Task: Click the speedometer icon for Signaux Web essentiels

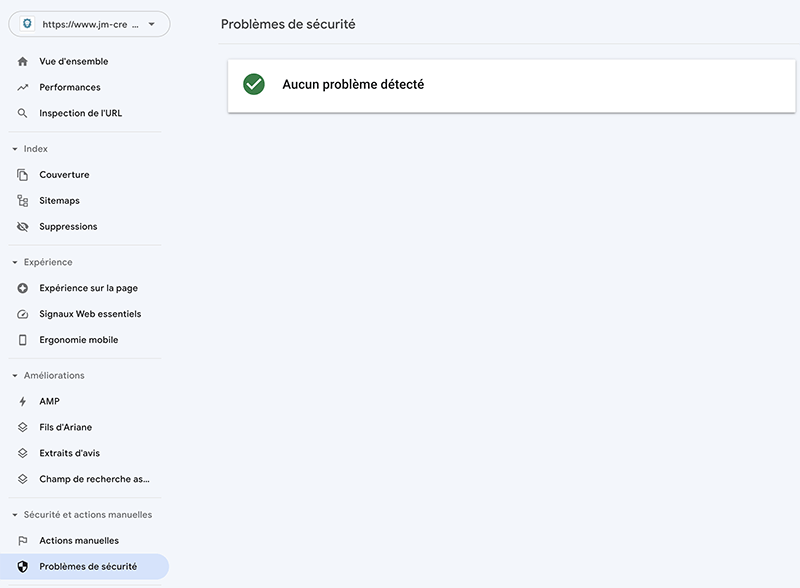Action: (x=22, y=314)
